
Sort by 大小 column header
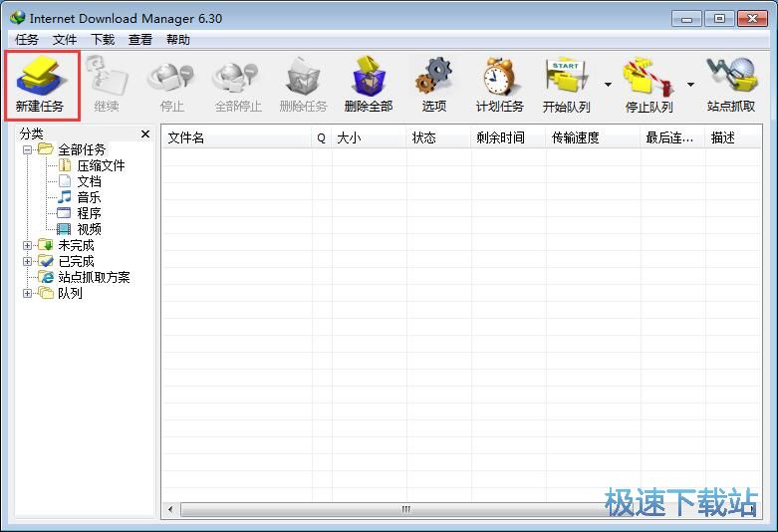pos(370,137)
